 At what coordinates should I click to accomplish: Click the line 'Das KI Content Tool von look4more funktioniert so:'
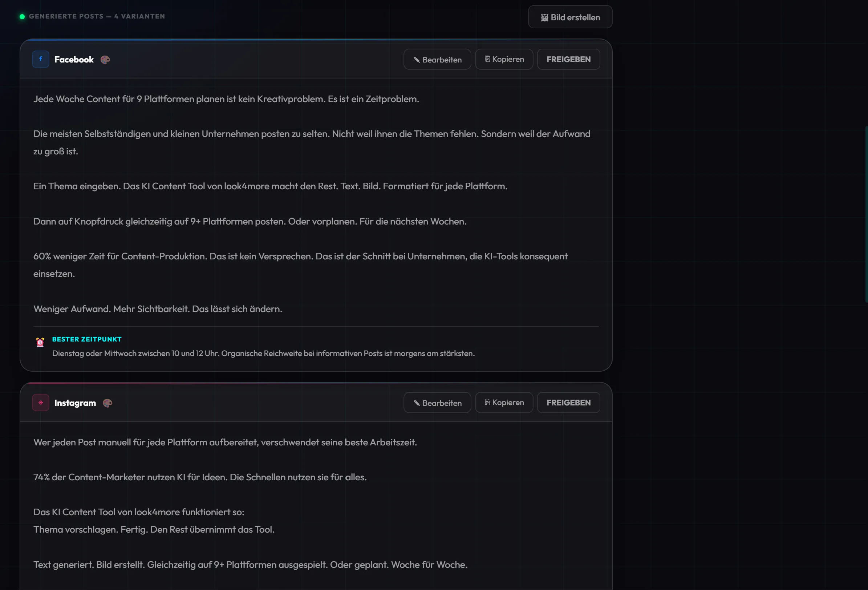pos(139,512)
